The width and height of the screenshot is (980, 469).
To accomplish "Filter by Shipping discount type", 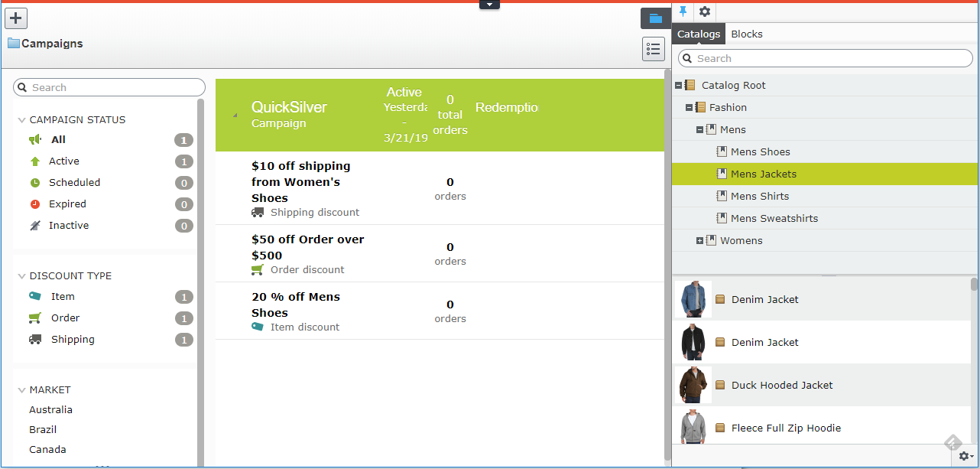I will pos(73,340).
